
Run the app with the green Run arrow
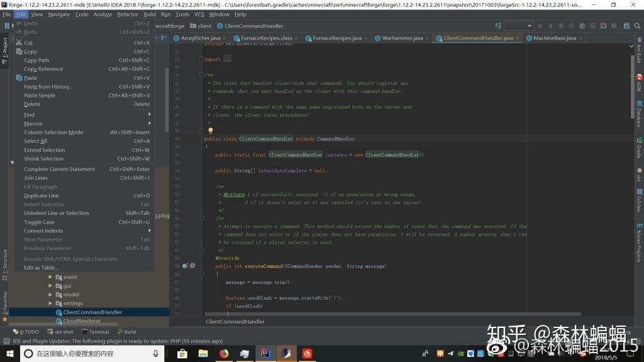[540, 26]
